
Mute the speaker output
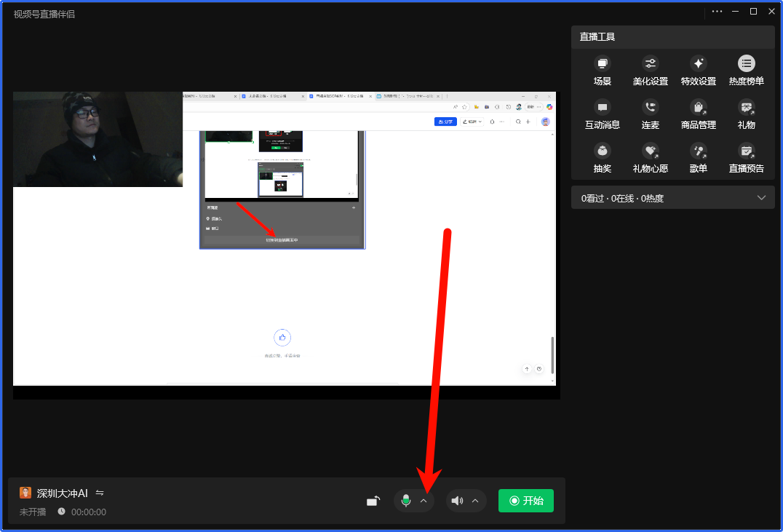457,501
